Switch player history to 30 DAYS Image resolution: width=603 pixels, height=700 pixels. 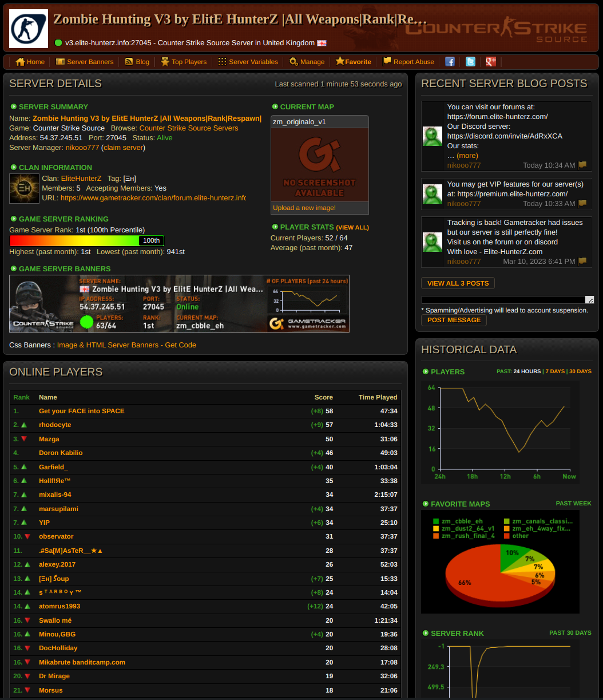pos(580,371)
